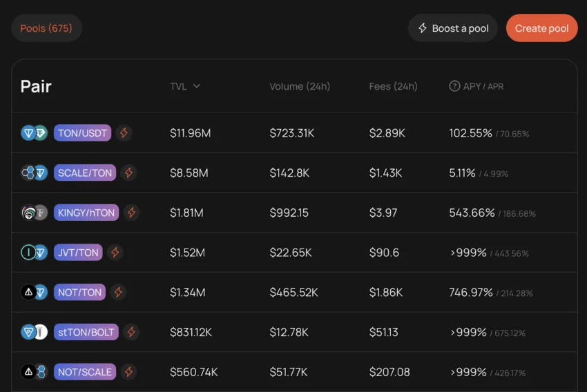Open the JVT/TON pair badge

coord(78,253)
